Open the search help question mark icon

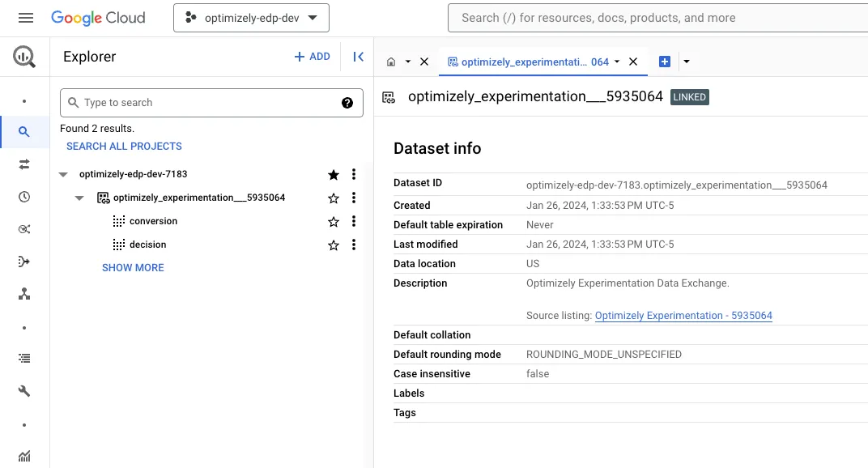click(347, 103)
